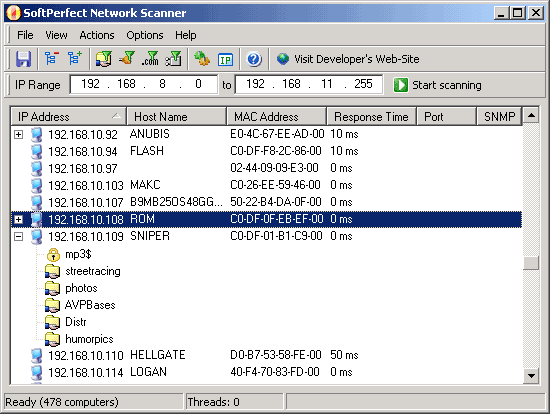Click the hand-with-funnel filter toolbar icon
This screenshot has height=414, width=550.
(x=127, y=58)
